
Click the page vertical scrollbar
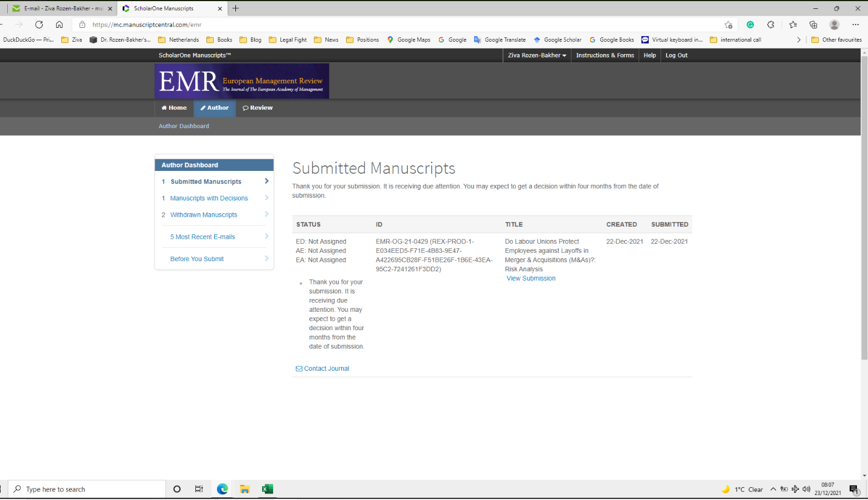pos(864,208)
